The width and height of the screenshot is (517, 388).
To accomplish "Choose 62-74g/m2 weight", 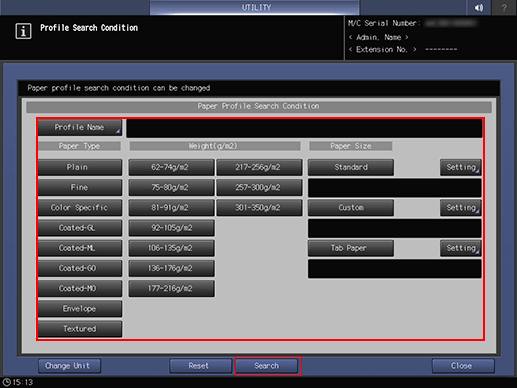I will click(x=171, y=167).
